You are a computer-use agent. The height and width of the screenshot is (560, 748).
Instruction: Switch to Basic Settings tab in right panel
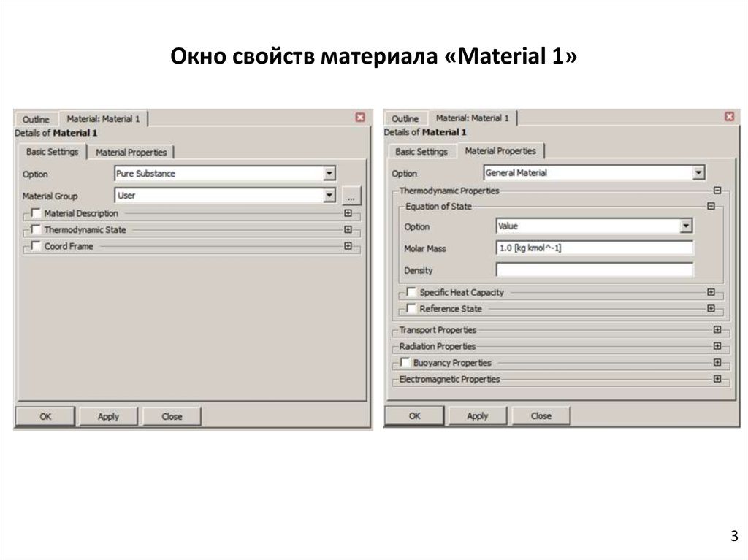tap(421, 152)
